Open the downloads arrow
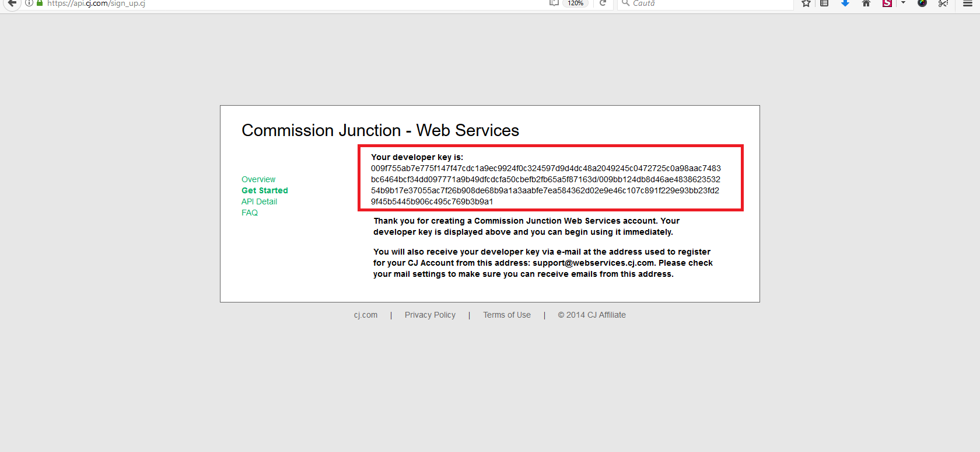The height and width of the screenshot is (452, 980). click(845, 3)
